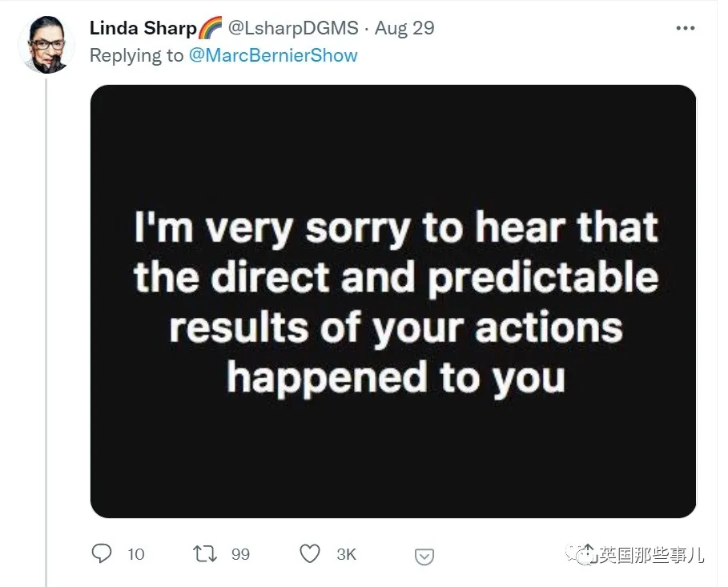Click the pocket-shaped save icon
Viewport: 728px width, 587px height.
pyautogui.click(x=424, y=556)
